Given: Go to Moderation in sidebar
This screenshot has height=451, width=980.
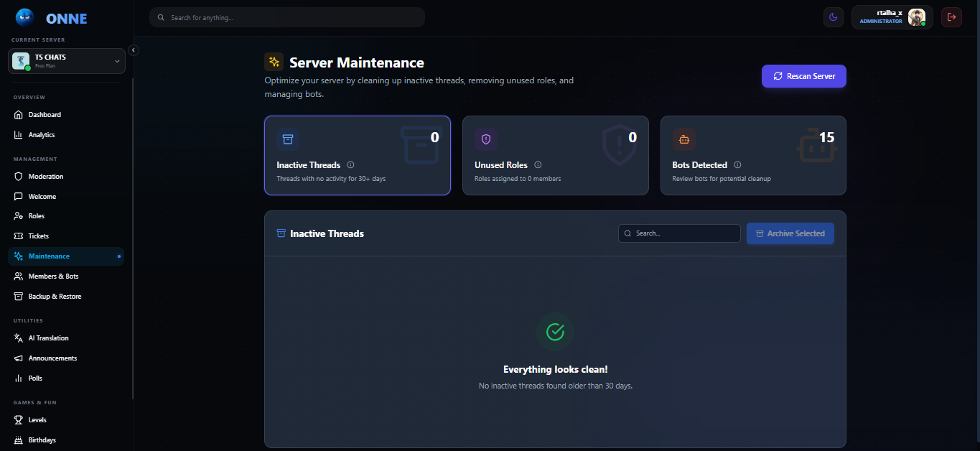Looking at the screenshot, I should (45, 177).
